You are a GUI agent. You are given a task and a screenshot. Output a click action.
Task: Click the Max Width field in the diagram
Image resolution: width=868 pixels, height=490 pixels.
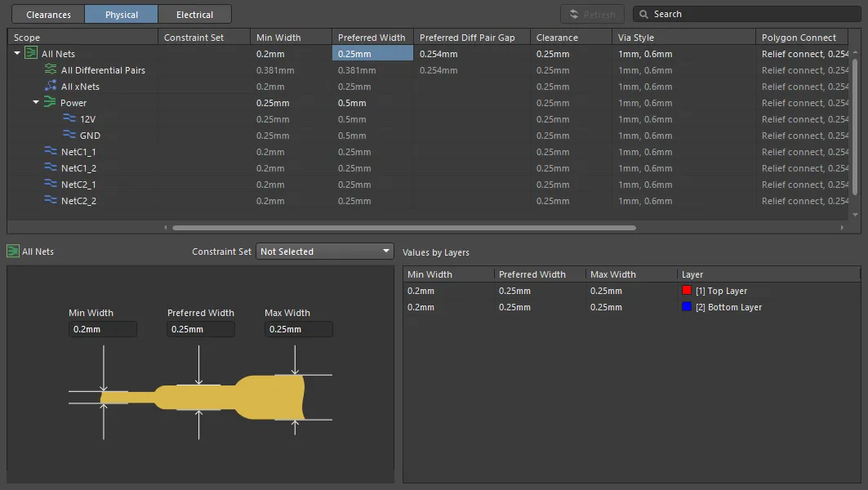click(x=298, y=329)
